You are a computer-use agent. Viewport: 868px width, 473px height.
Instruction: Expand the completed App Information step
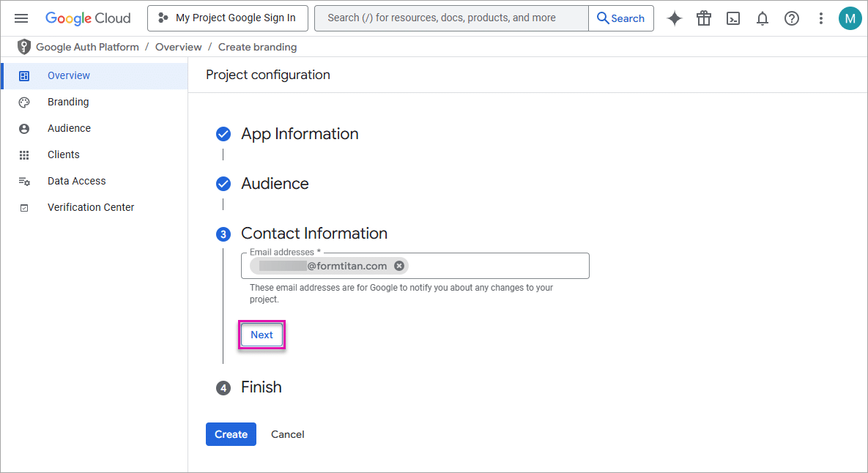click(300, 134)
